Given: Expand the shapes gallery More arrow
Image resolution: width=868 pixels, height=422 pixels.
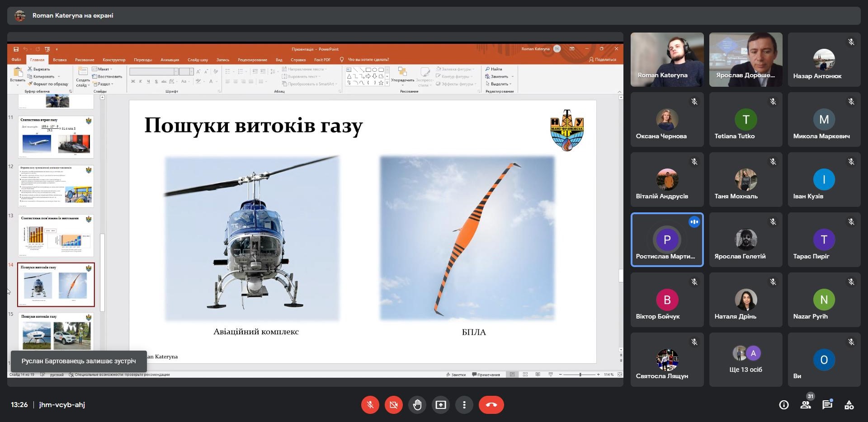Looking at the screenshot, I should pyautogui.click(x=387, y=83).
